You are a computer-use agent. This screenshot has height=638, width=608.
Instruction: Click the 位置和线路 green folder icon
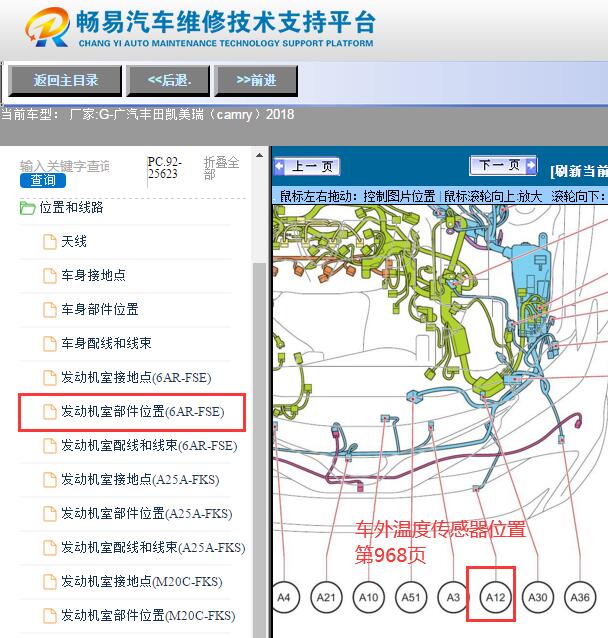click(27, 208)
